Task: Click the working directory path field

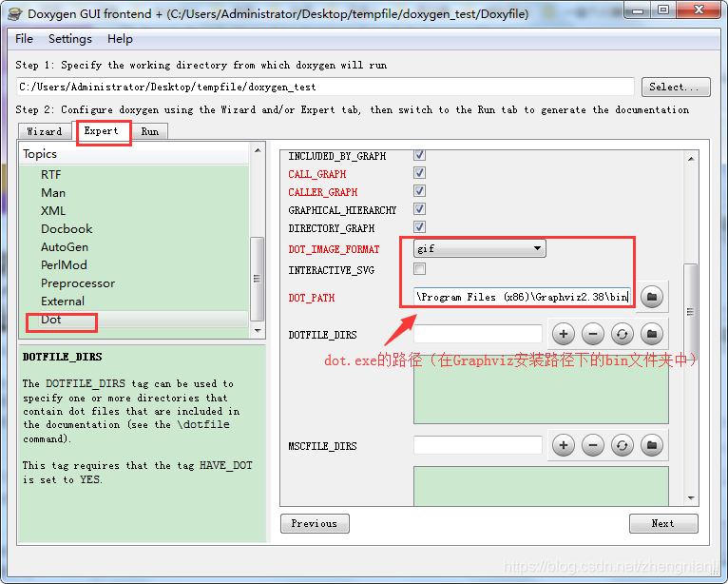Action: point(326,87)
